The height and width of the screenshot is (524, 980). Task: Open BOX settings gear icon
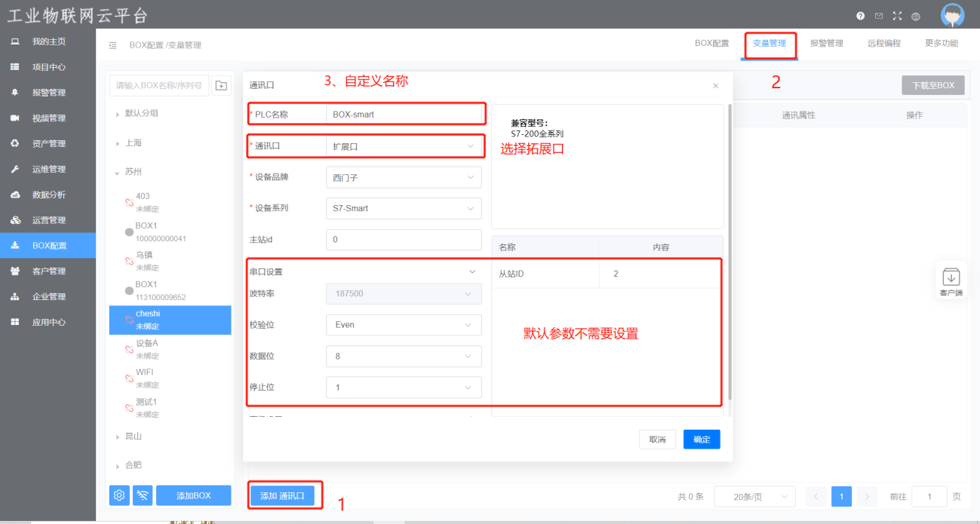tap(119, 495)
